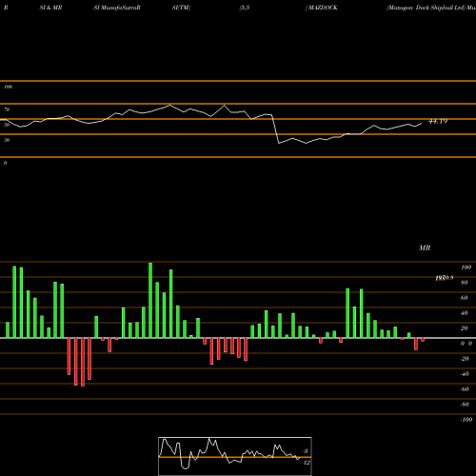The image size is (476, 476).
Task: Click the 'SI MunafaSutraR' header text
Action: coord(117,8)
